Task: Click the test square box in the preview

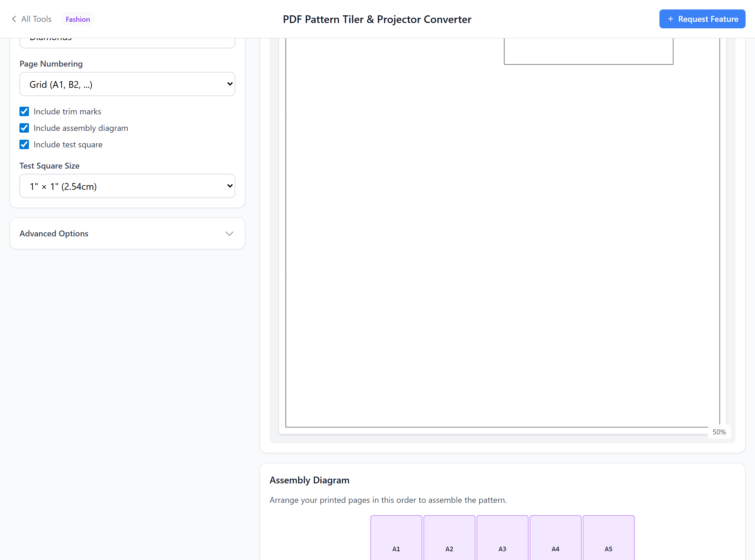Action: pos(588,51)
